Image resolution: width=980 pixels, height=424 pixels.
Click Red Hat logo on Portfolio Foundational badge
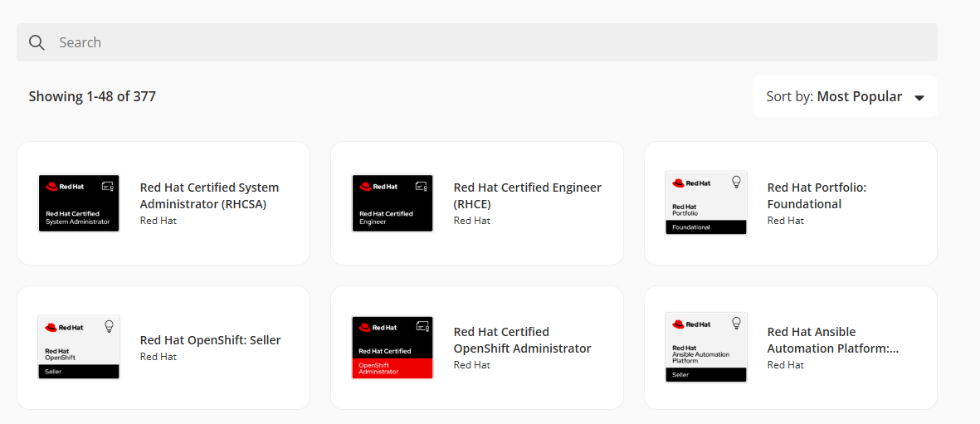pyautogui.click(x=692, y=183)
